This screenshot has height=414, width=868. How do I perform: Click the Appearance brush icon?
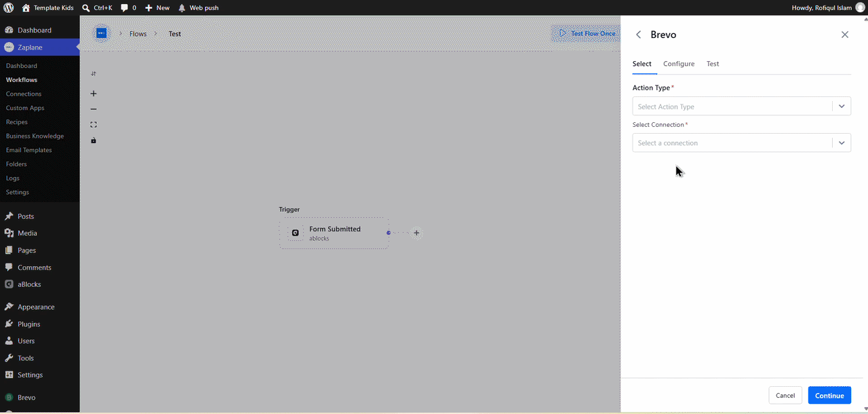(x=9, y=307)
